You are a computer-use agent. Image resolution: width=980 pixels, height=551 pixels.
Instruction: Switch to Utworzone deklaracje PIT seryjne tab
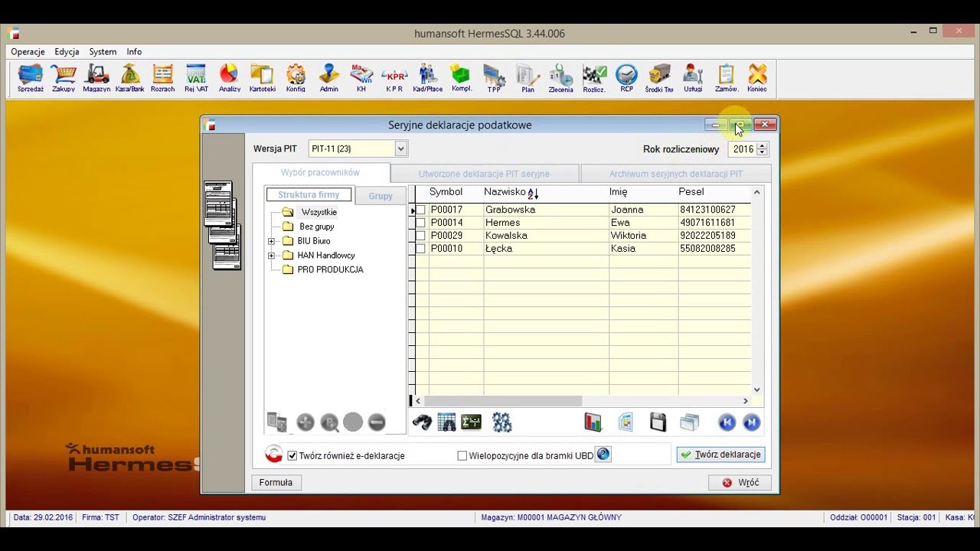(484, 174)
